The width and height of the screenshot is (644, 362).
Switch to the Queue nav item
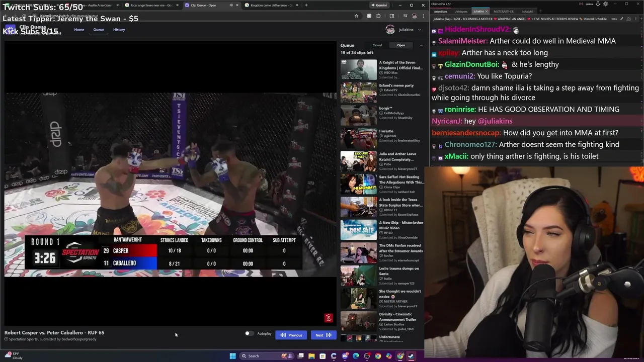pos(99,30)
